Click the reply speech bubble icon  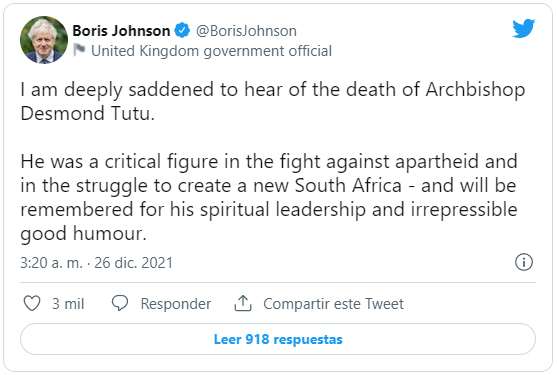pos(120,303)
